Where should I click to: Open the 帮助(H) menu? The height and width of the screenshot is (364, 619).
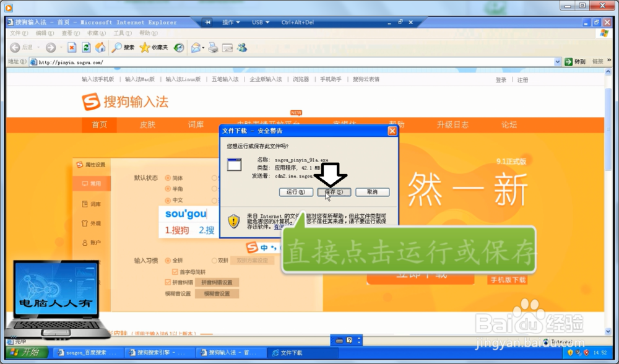tap(149, 33)
